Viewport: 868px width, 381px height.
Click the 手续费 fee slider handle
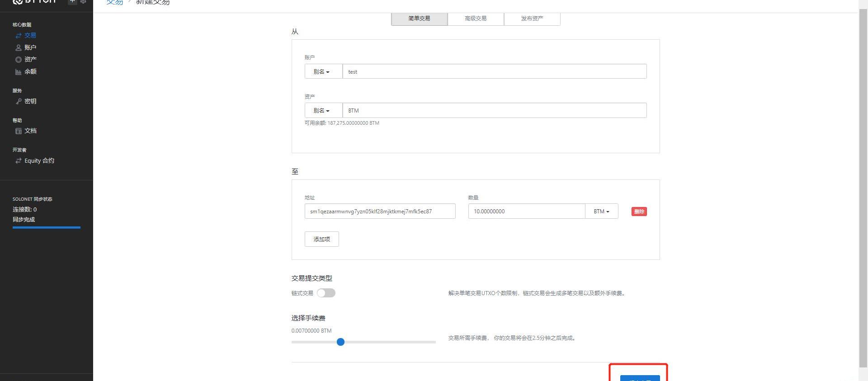(x=341, y=342)
